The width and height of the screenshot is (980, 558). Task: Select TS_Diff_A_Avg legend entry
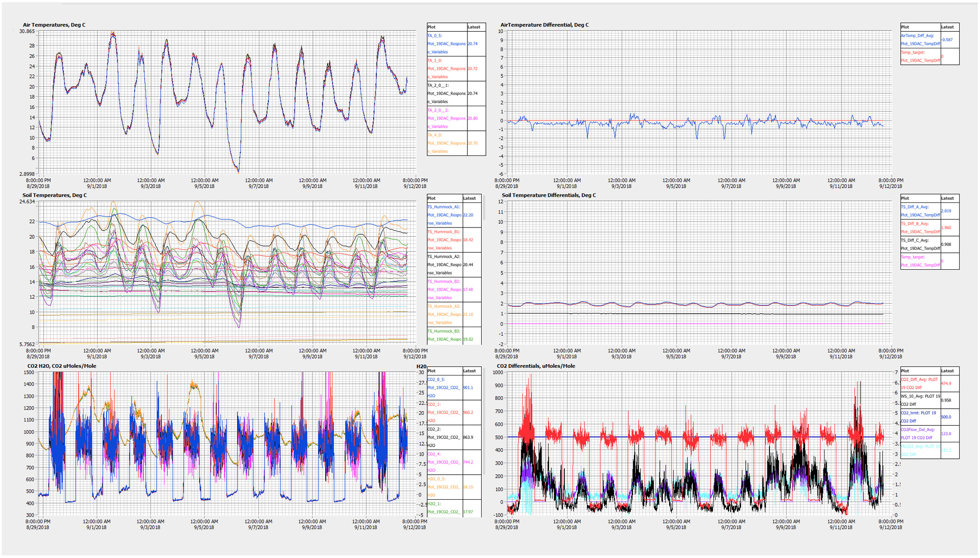click(920, 211)
